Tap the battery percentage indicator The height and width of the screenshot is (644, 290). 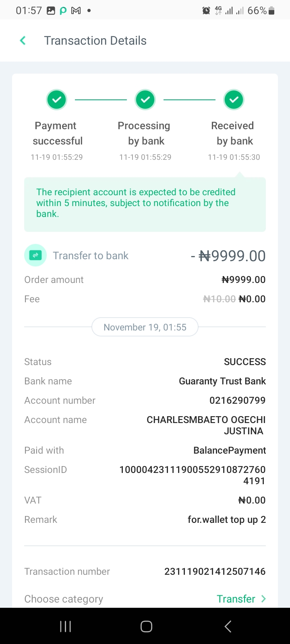(x=257, y=11)
